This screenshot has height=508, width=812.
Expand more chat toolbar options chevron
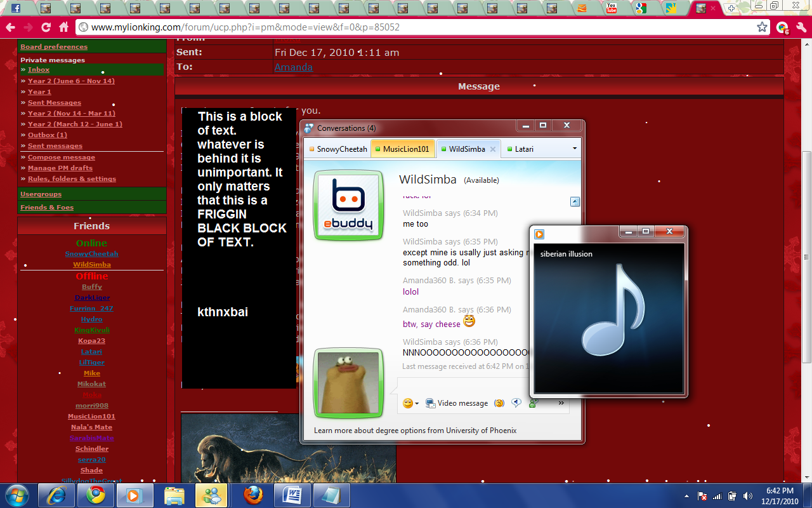pos(561,403)
